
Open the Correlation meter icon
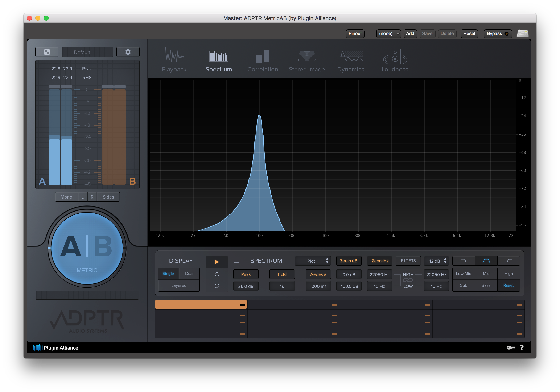(262, 56)
